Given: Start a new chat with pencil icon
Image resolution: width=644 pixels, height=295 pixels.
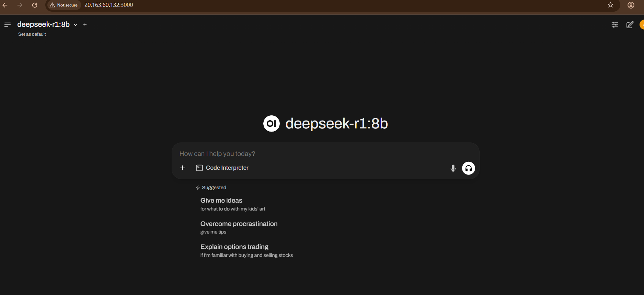Looking at the screenshot, I should click(630, 25).
